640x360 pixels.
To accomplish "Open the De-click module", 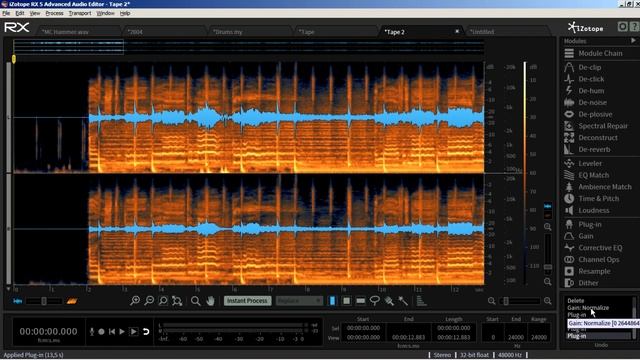I will coord(585,79).
